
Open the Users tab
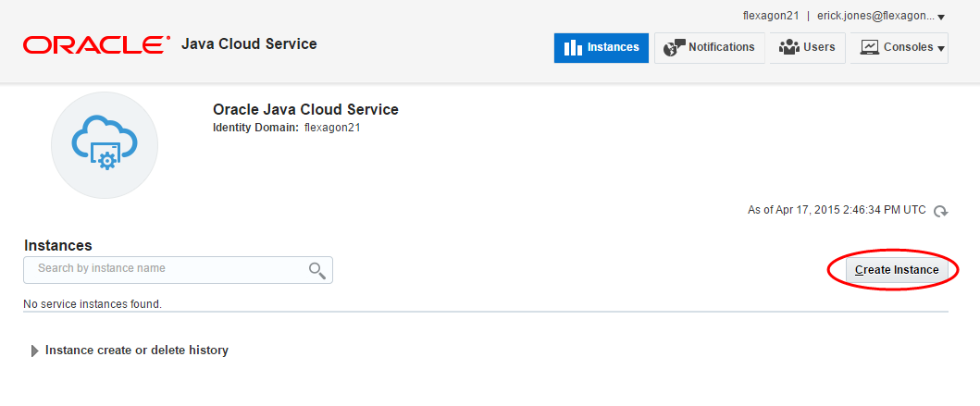(808, 47)
